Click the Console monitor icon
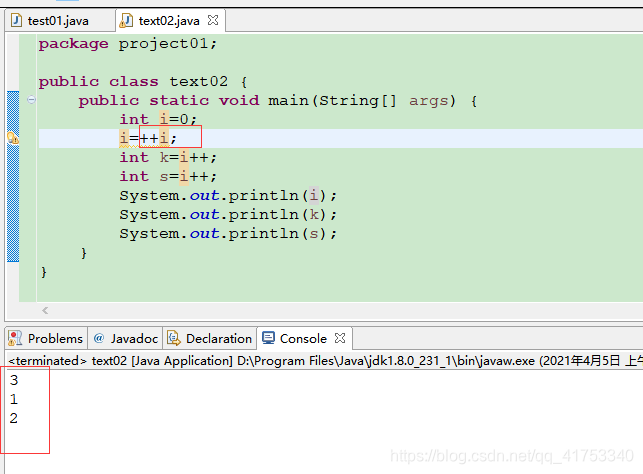 [x=269, y=338]
